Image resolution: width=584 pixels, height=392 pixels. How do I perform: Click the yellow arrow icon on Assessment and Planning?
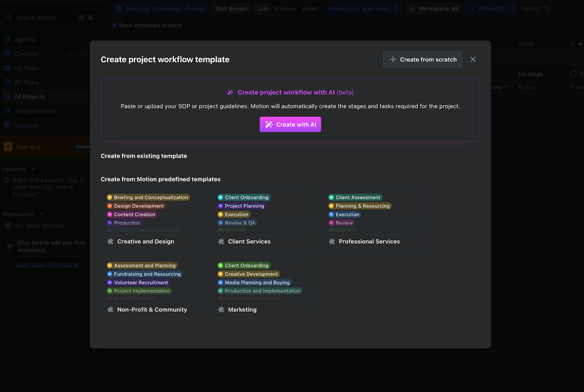point(109,266)
